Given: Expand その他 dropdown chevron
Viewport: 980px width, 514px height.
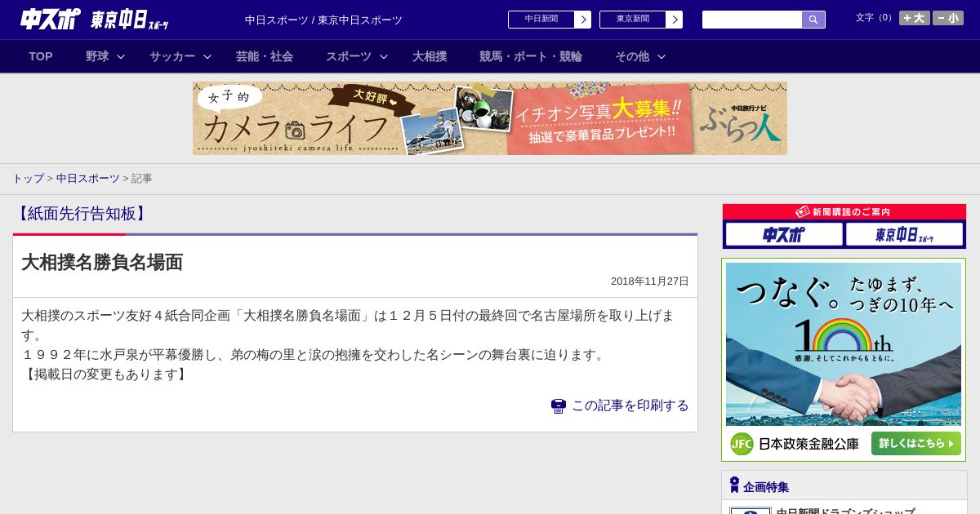Looking at the screenshot, I should (x=661, y=56).
